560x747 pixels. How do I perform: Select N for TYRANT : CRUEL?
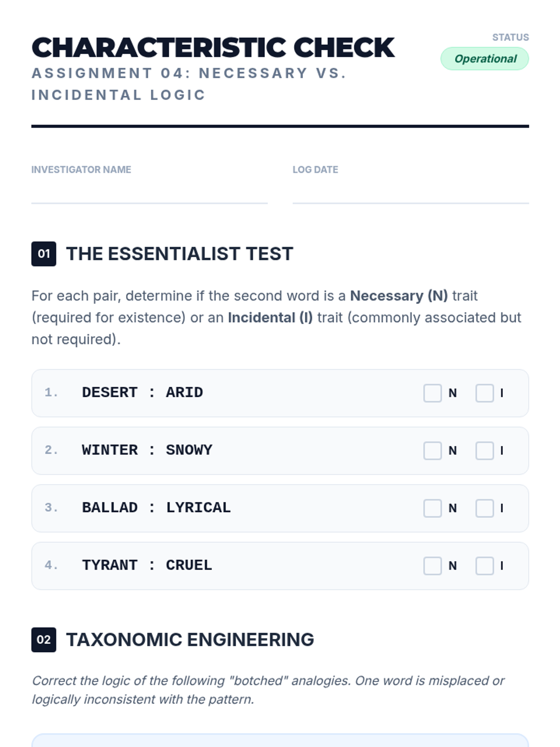tap(432, 565)
